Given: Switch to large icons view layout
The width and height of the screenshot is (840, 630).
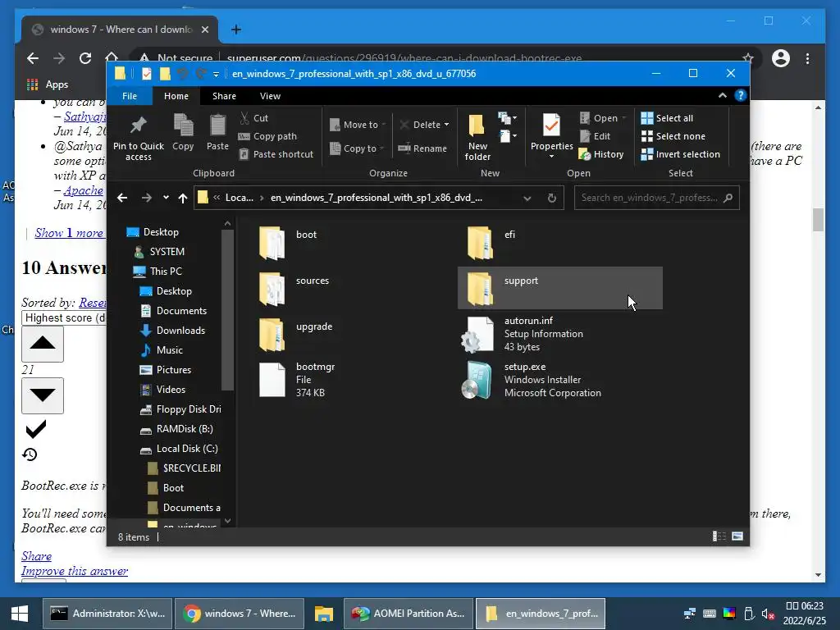Looking at the screenshot, I should (737, 536).
